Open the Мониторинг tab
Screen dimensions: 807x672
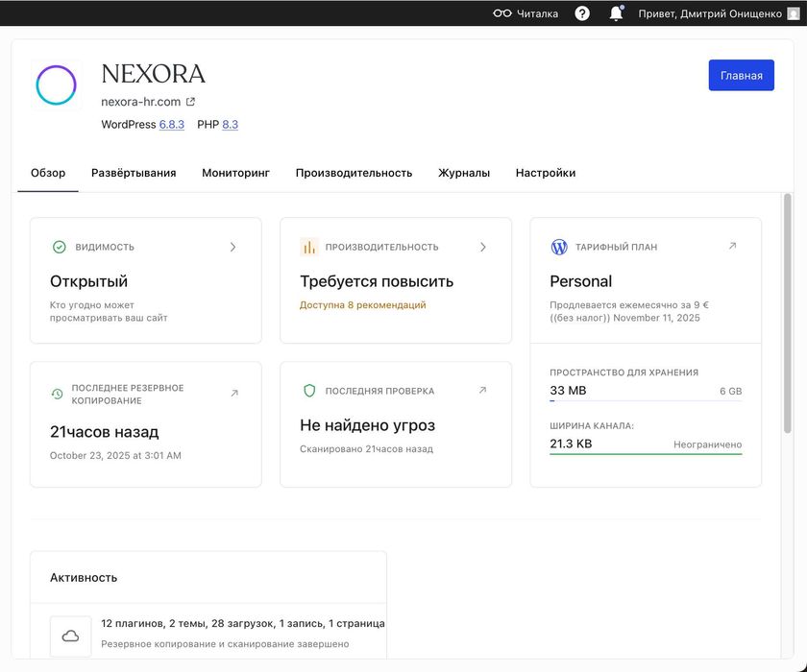click(235, 173)
